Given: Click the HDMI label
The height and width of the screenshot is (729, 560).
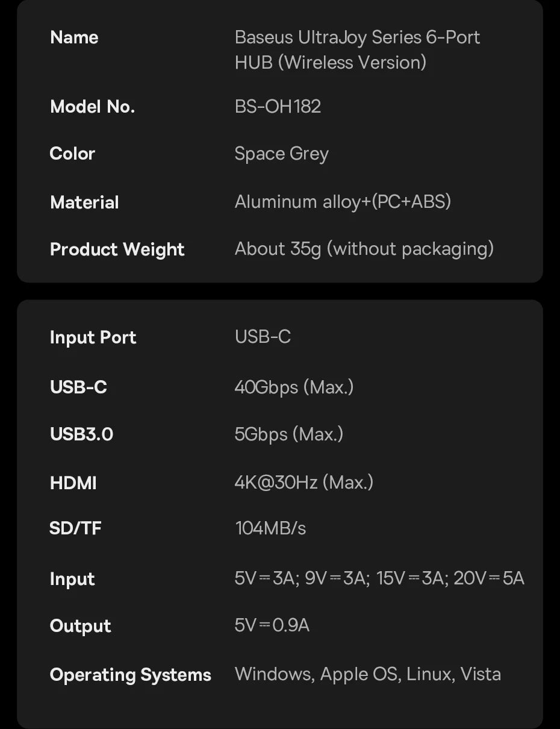Looking at the screenshot, I should 73,483.
